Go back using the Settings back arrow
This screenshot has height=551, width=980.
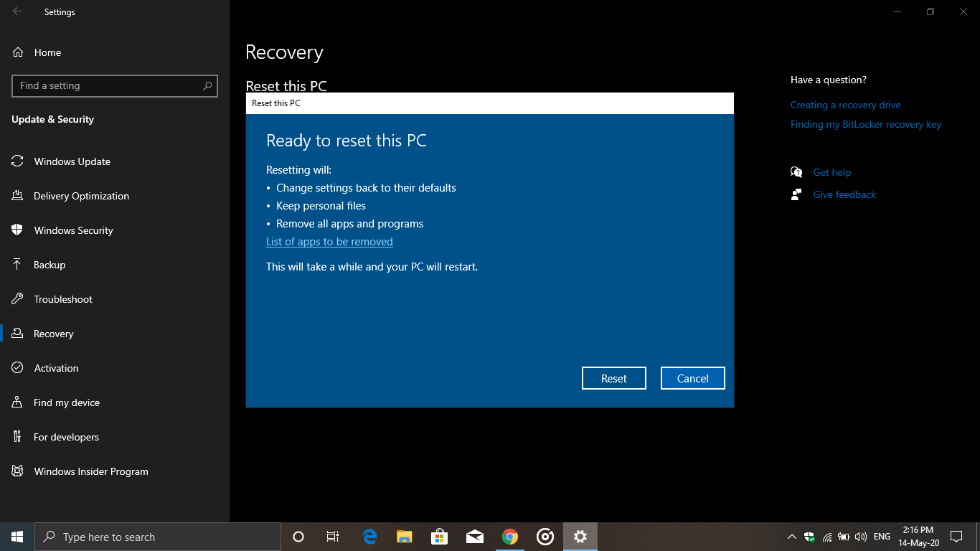pos(17,11)
